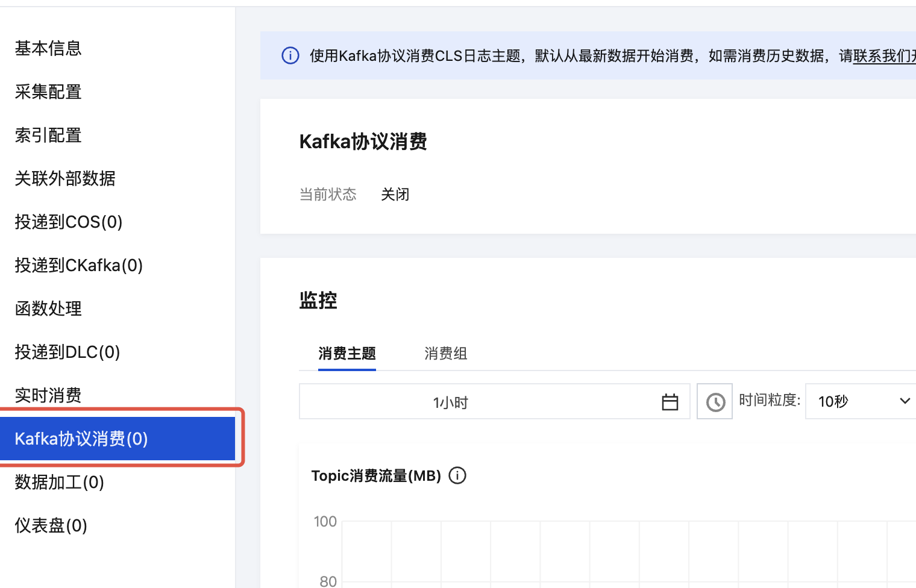Click the Kafka协议消费 card heading
The width and height of the screenshot is (916, 588).
point(363,142)
